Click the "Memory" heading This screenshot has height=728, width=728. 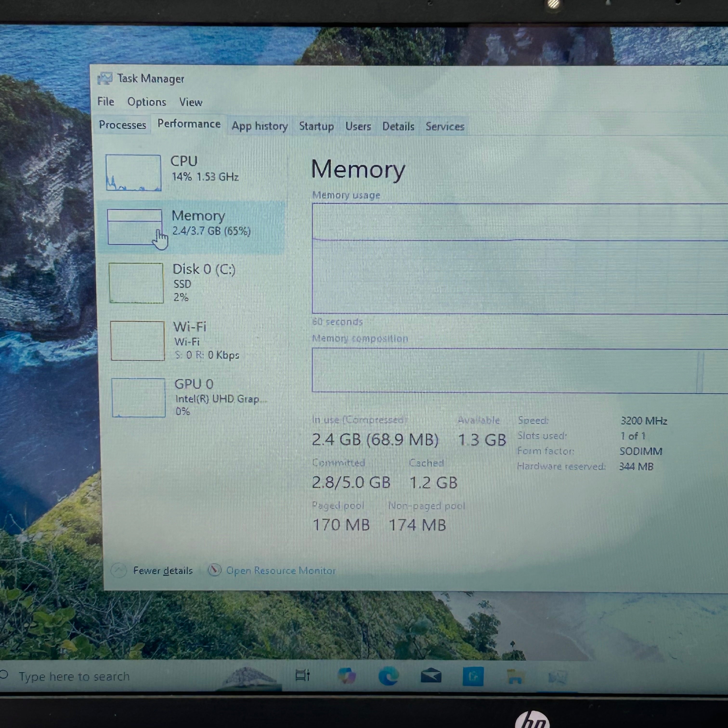pos(358,169)
